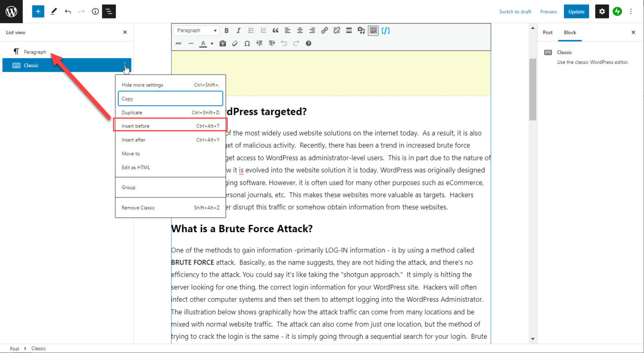Open the Paragraph format dropdown
This screenshot has width=644, height=353.
click(197, 31)
